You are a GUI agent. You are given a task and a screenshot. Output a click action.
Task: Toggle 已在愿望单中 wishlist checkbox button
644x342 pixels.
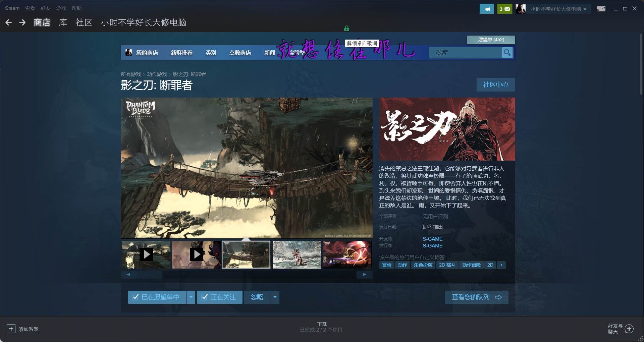(x=157, y=297)
